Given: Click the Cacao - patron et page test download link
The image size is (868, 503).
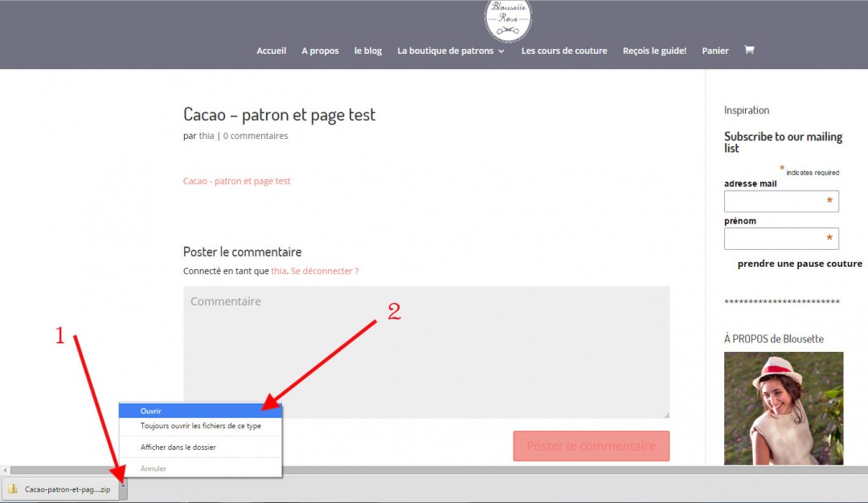Looking at the screenshot, I should (x=236, y=181).
